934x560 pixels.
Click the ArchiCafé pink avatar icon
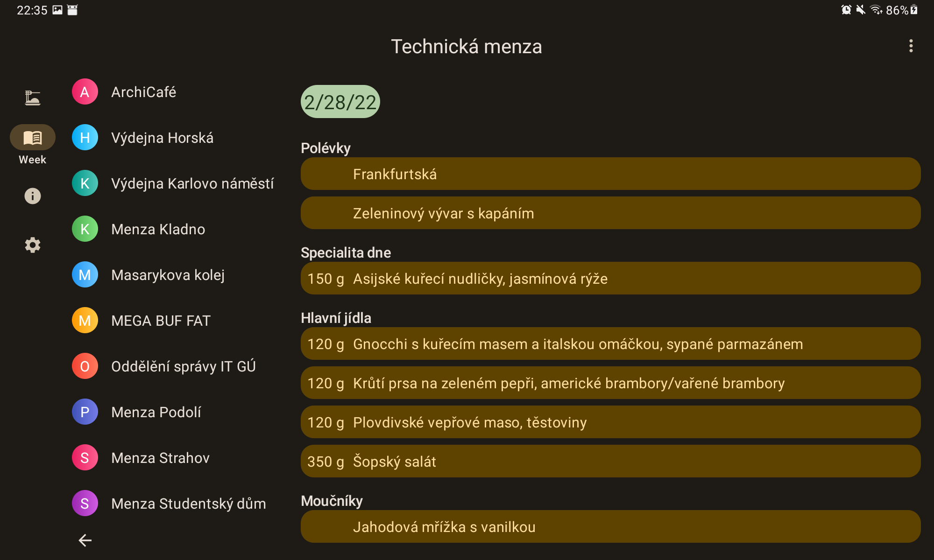tap(85, 92)
